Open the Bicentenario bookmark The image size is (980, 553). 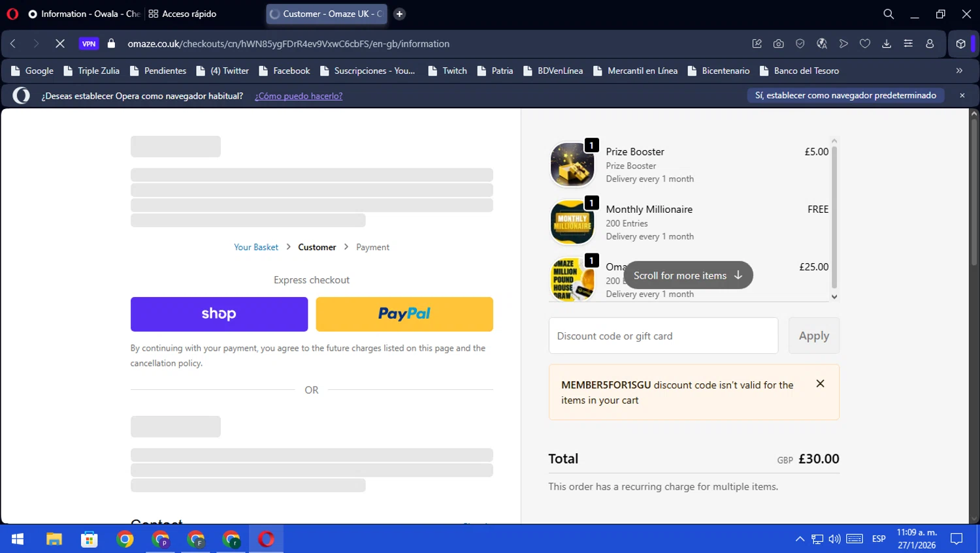pos(719,71)
